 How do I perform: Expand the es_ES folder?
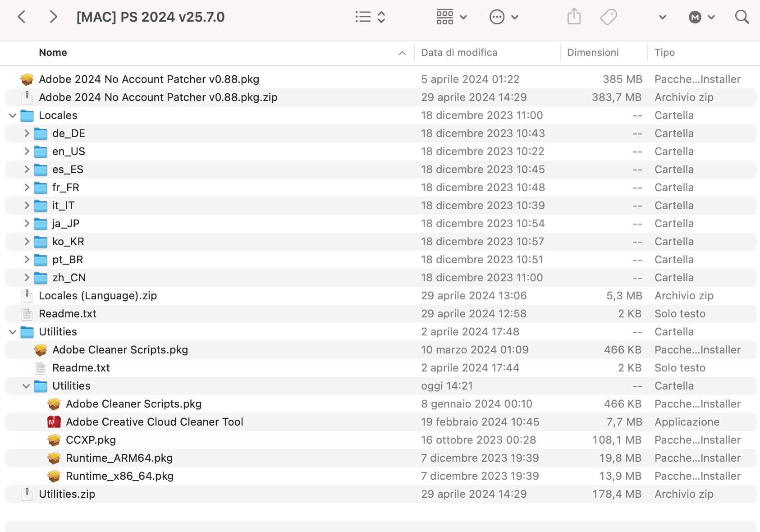tap(27, 169)
